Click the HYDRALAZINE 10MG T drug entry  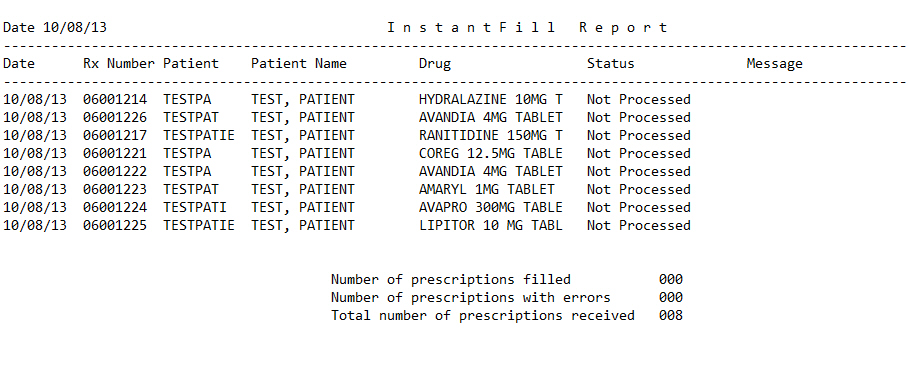point(490,100)
